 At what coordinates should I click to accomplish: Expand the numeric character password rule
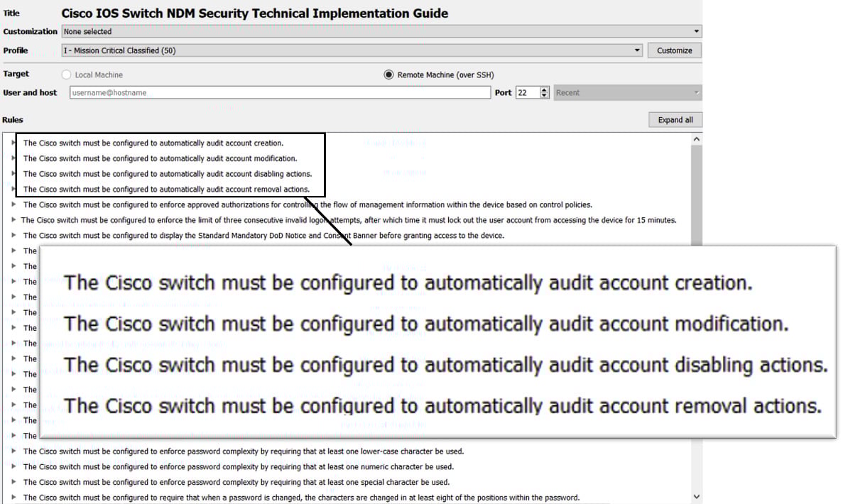(13, 466)
